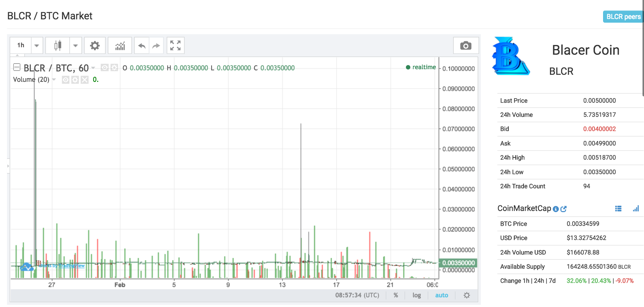644x307 pixels.
Task: Click the 0.00350000 current price label
Action: pyautogui.click(x=458, y=263)
